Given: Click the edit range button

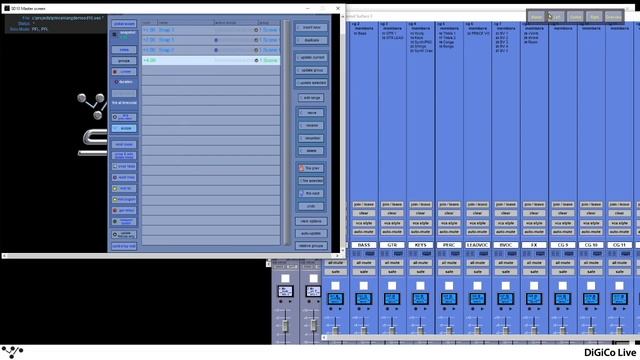Looking at the screenshot, I should pyautogui.click(x=311, y=98).
